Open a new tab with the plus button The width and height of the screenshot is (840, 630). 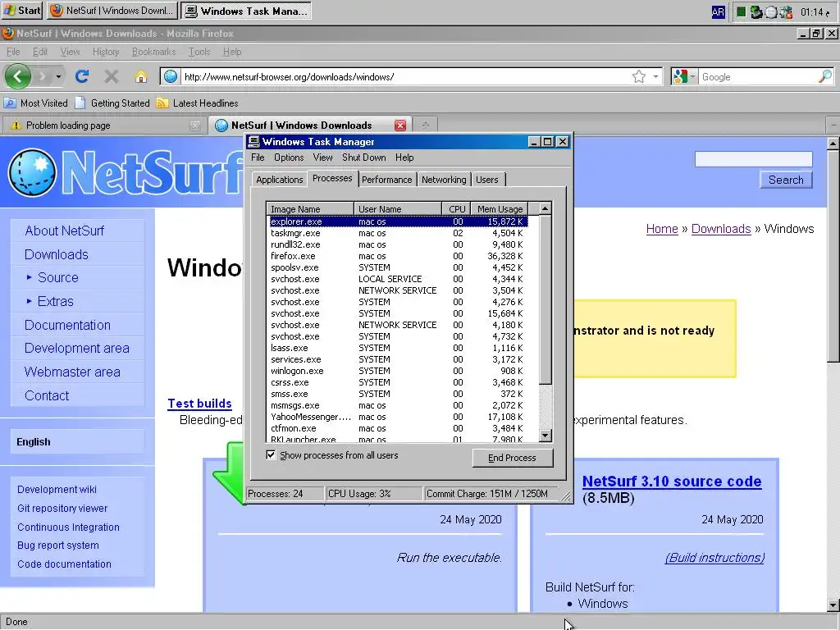point(426,126)
